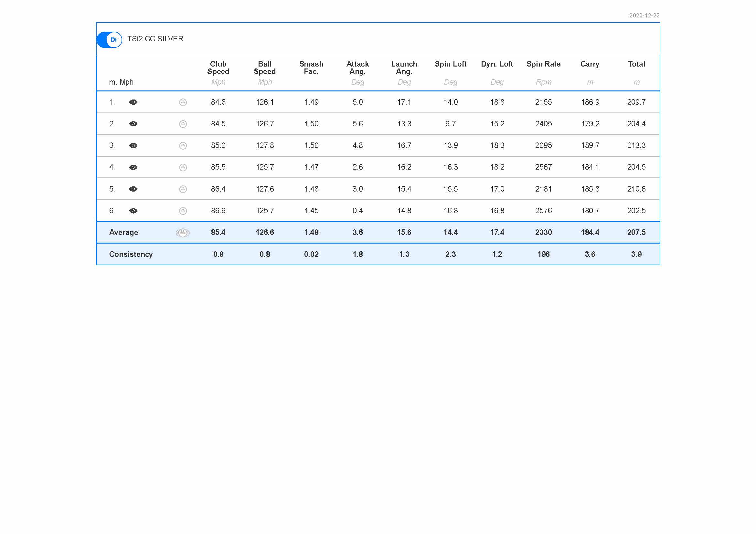The height and width of the screenshot is (534, 756).
Task: Hide shot 6 using eye icon
Action: coord(133,211)
